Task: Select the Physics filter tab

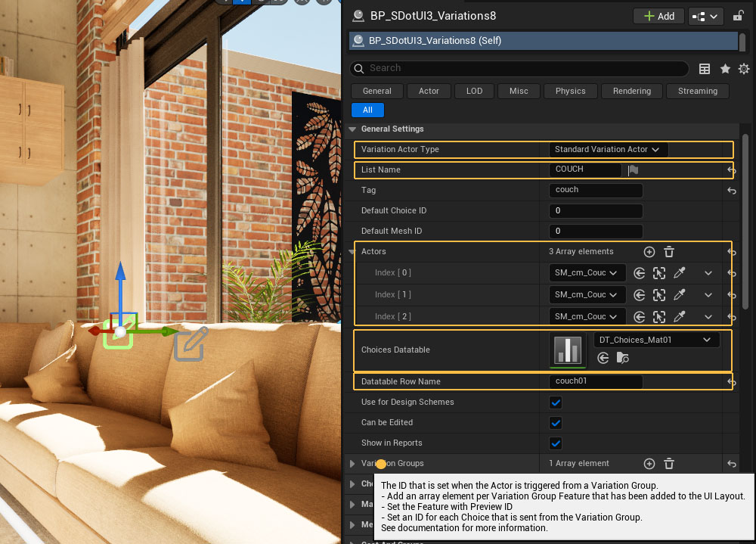Action: (570, 91)
